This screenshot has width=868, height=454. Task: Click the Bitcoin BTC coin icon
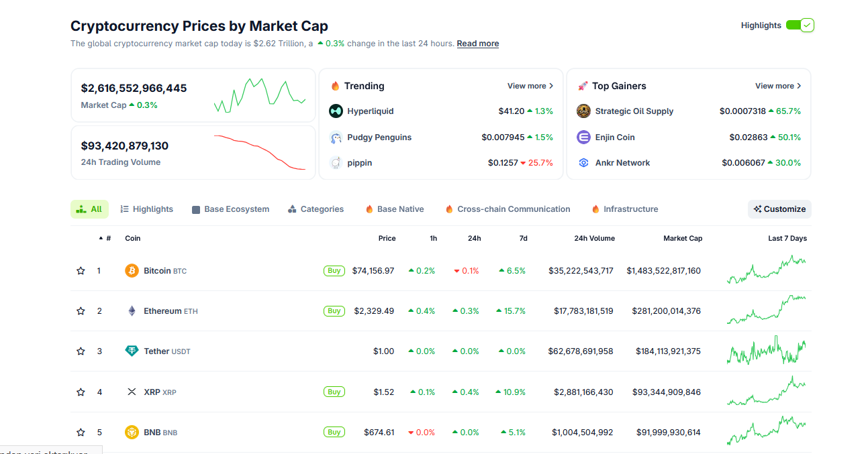(132, 270)
